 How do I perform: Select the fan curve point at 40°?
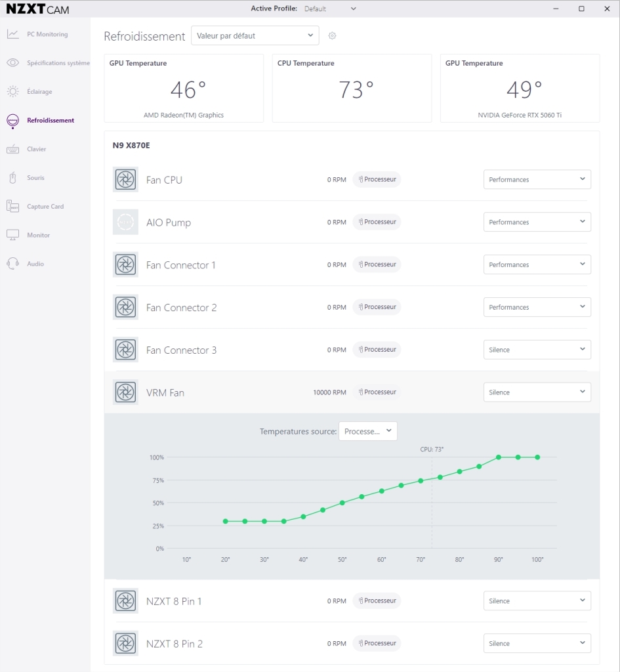(303, 516)
